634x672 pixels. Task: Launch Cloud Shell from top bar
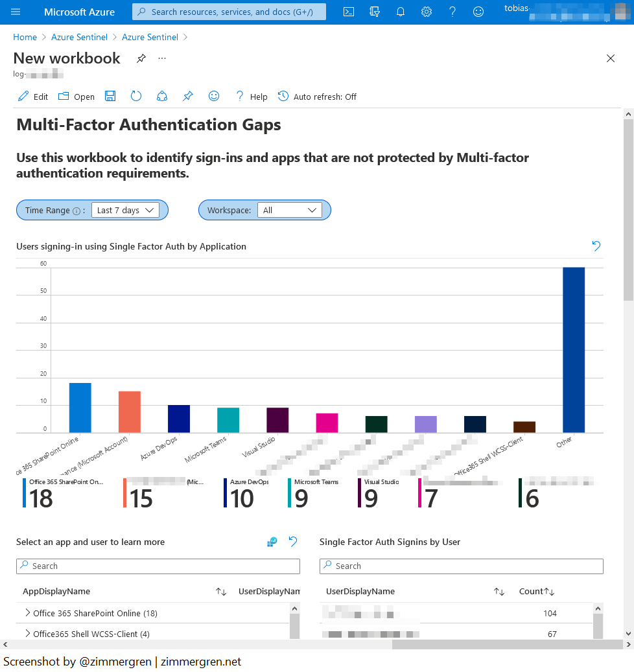[x=349, y=12]
